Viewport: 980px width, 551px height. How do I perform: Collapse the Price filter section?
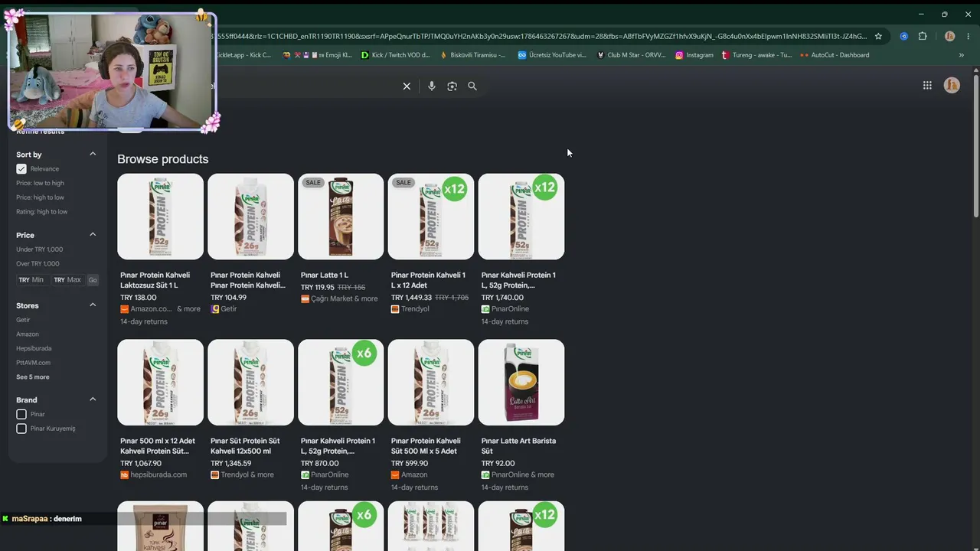click(93, 234)
